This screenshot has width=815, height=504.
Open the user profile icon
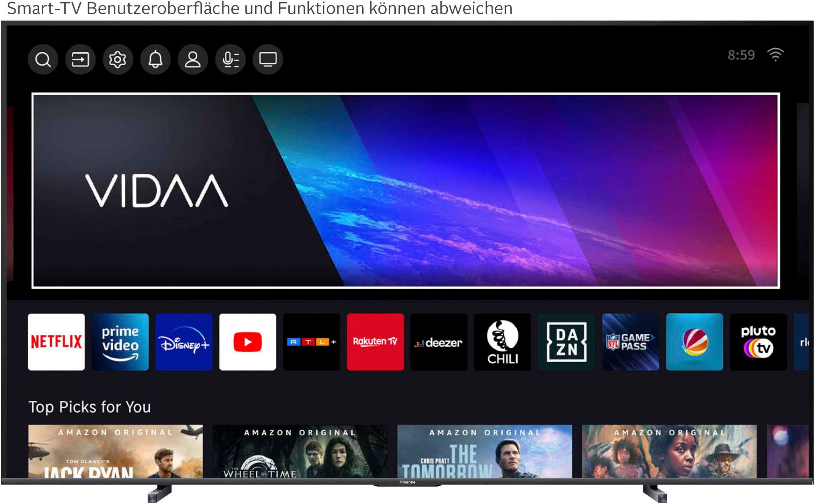[193, 60]
